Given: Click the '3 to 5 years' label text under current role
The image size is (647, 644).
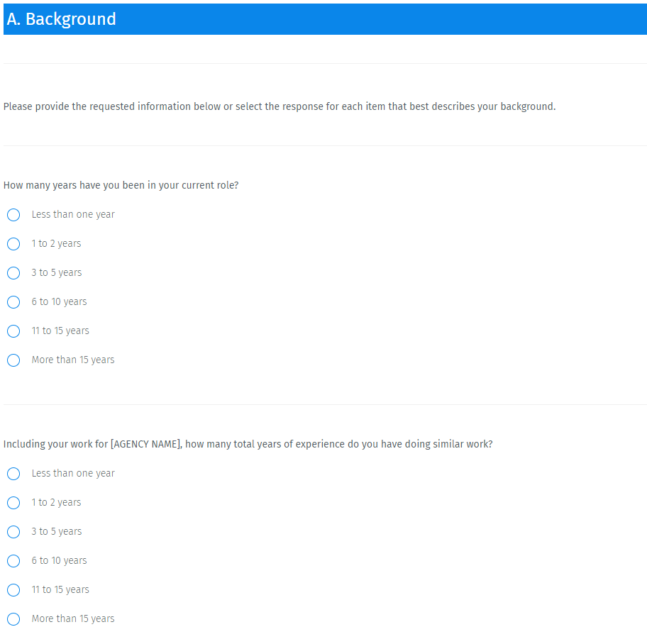Looking at the screenshot, I should pyautogui.click(x=57, y=273).
